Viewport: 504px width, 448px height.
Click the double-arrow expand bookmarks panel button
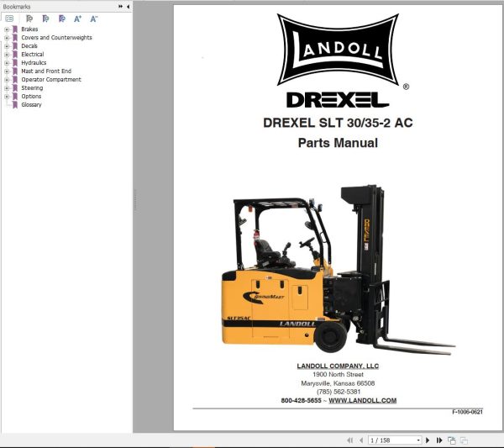[x=120, y=6]
